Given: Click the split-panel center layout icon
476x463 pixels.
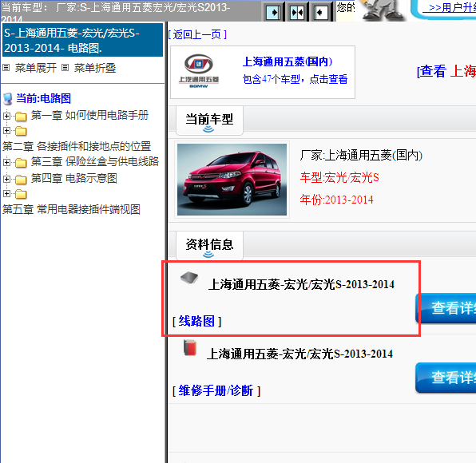Looking at the screenshot, I should click(297, 13).
